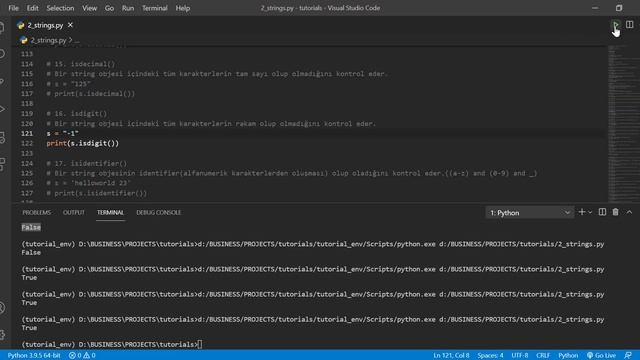Open the Go menu
The height and width of the screenshot is (360, 640).
[109, 8]
